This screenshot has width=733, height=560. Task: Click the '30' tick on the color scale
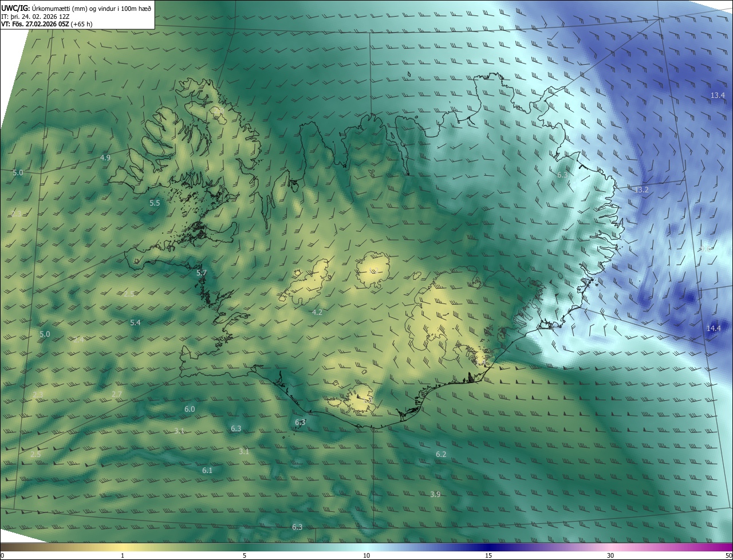coord(610,555)
